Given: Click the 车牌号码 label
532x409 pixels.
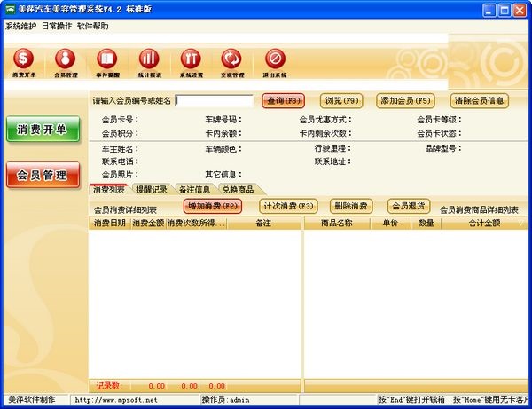Looking at the screenshot, I should (223, 120).
